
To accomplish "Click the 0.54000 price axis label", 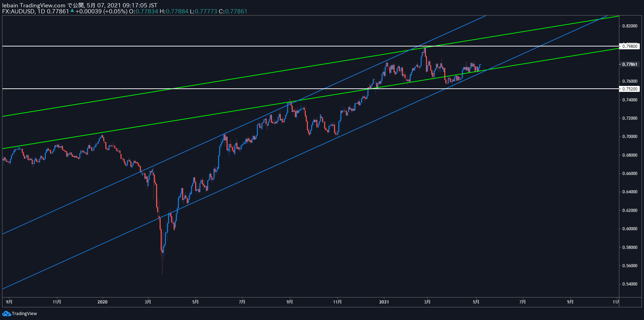I will (x=630, y=284).
